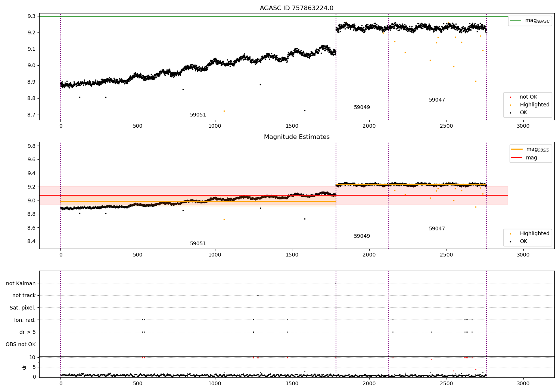This screenshot has width=560, height=392.
Task: Click the '9.3' y-tick in top plot
Action: (x=32, y=16)
